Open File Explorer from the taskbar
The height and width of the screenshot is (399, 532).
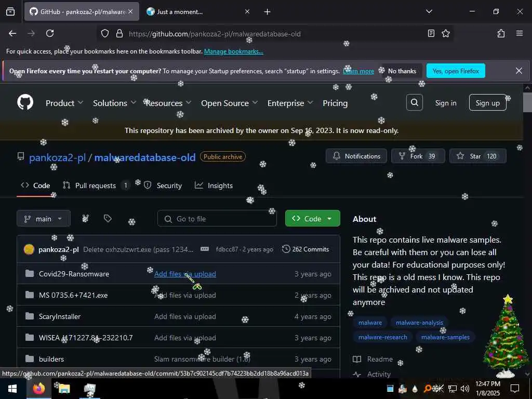(x=64, y=389)
